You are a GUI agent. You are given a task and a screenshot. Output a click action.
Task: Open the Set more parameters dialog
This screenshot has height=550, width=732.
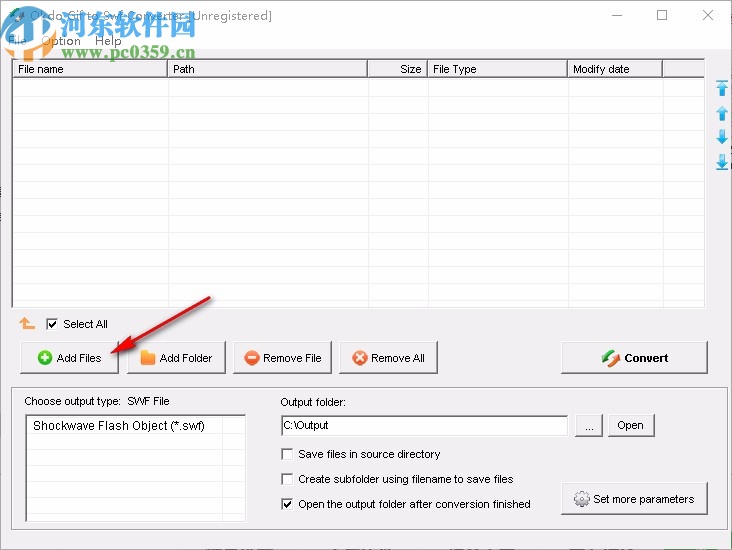click(634, 499)
